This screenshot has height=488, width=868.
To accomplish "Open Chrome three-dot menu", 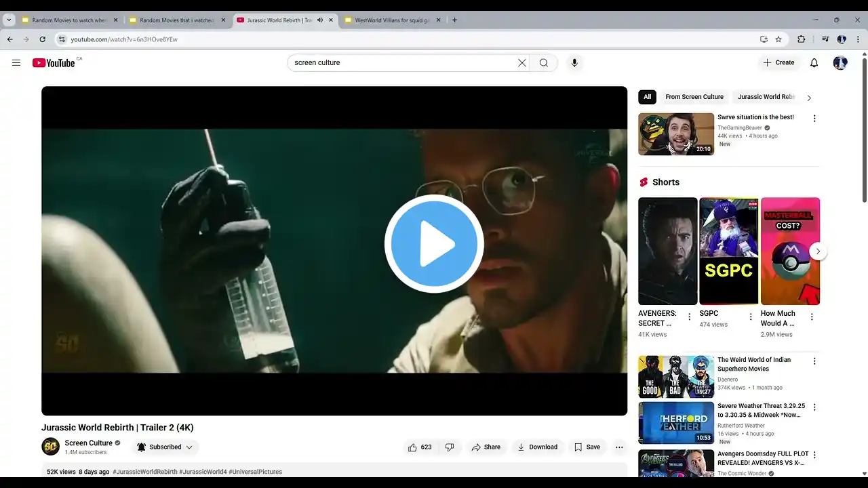I will pos(857,39).
